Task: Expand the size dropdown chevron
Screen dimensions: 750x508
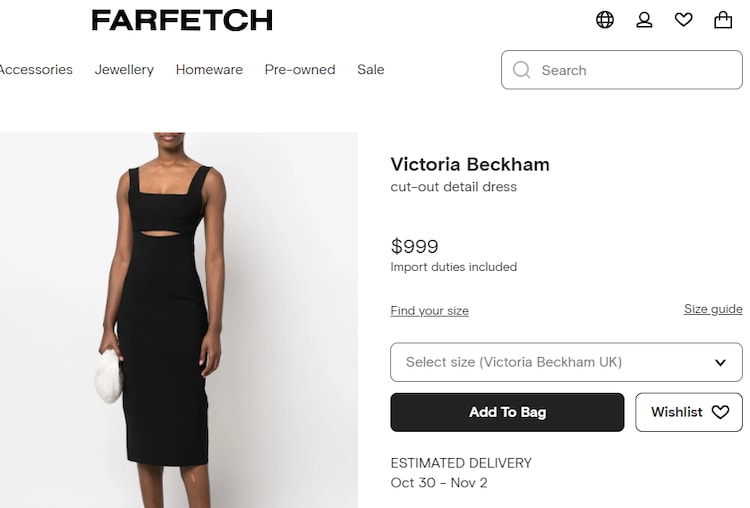Action: click(x=720, y=362)
